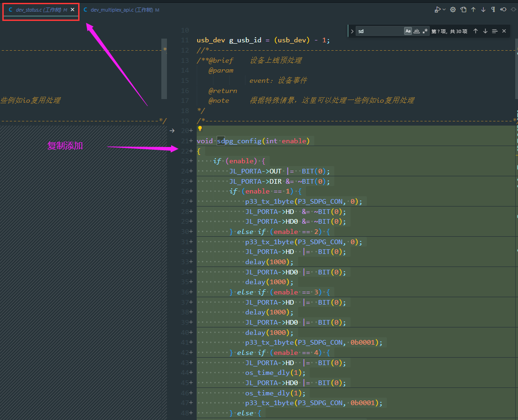This screenshot has height=420, width=518.
Task: Switch to the dev_status.c tab
Action: tap(38, 10)
